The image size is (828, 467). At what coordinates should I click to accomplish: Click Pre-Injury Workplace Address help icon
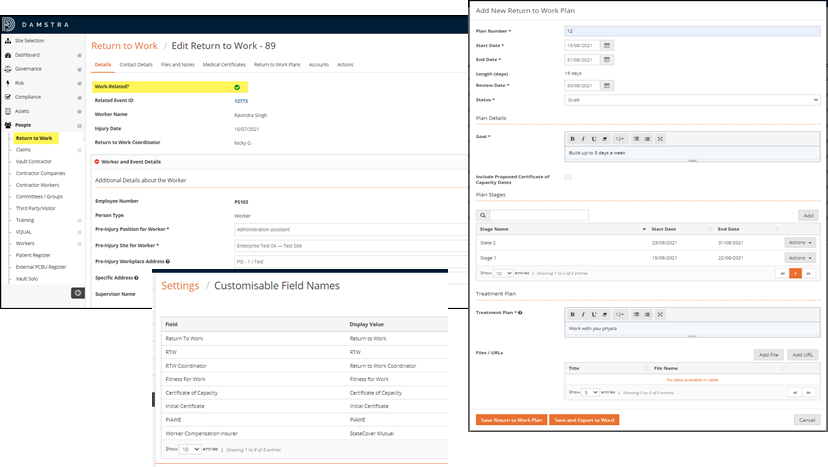tap(168, 261)
